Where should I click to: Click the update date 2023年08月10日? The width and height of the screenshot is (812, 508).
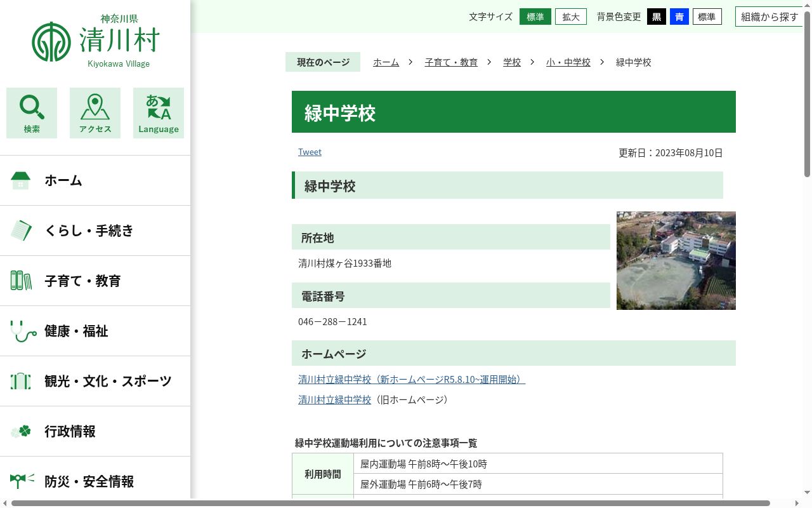tap(689, 152)
